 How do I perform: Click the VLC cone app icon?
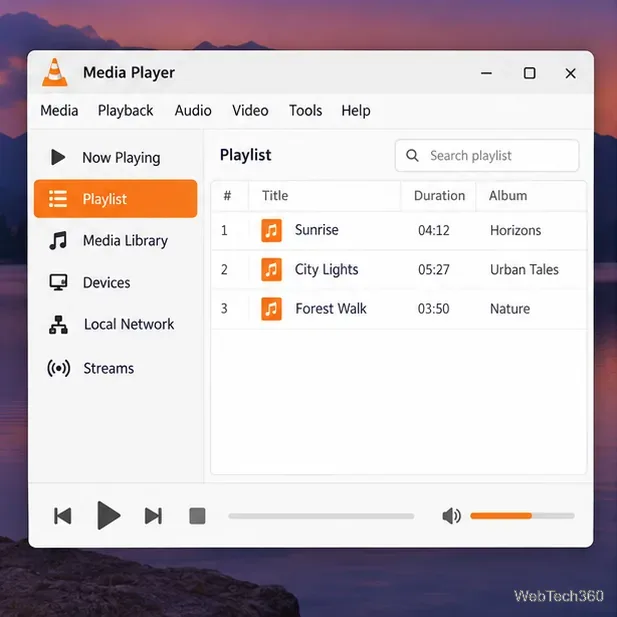(x=55, y=72)
